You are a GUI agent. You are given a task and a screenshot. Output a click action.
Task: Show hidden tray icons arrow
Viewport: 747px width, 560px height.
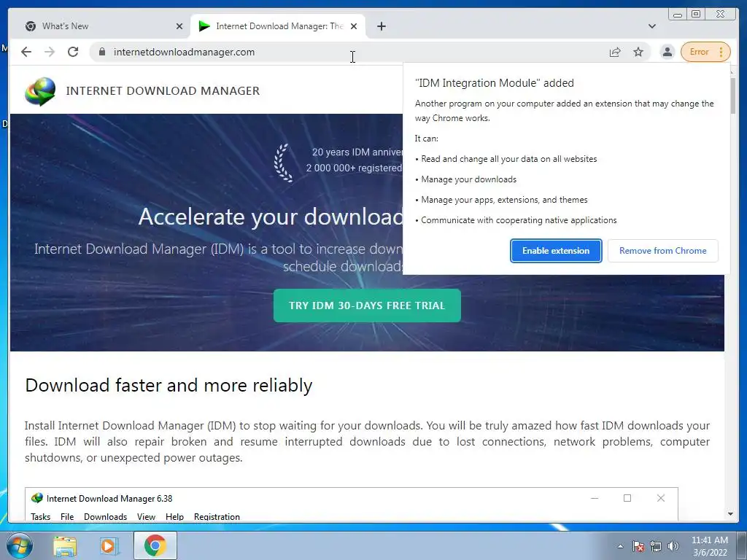pos(620,546)
